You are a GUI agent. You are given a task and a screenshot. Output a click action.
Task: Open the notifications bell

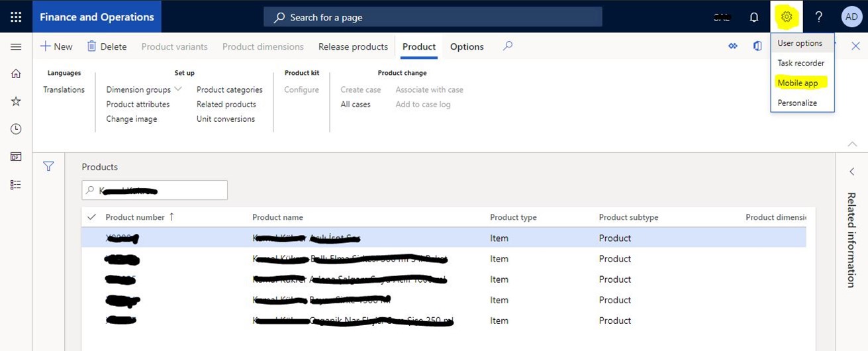(x=754, y=17)
